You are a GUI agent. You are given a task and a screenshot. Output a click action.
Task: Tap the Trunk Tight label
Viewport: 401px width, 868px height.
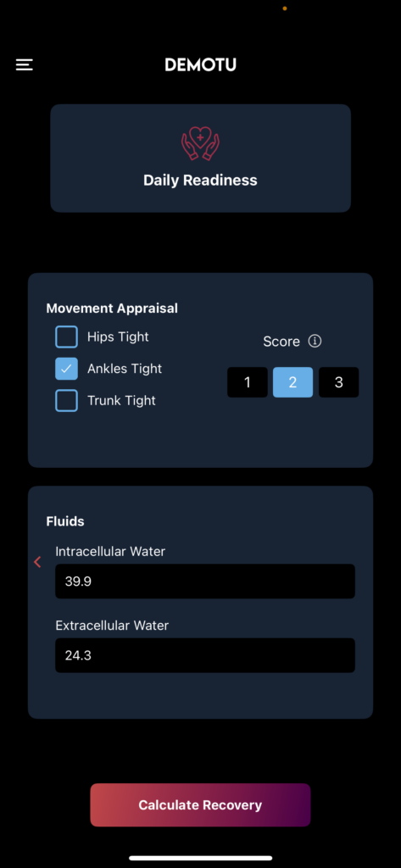[x=121, y=401]
